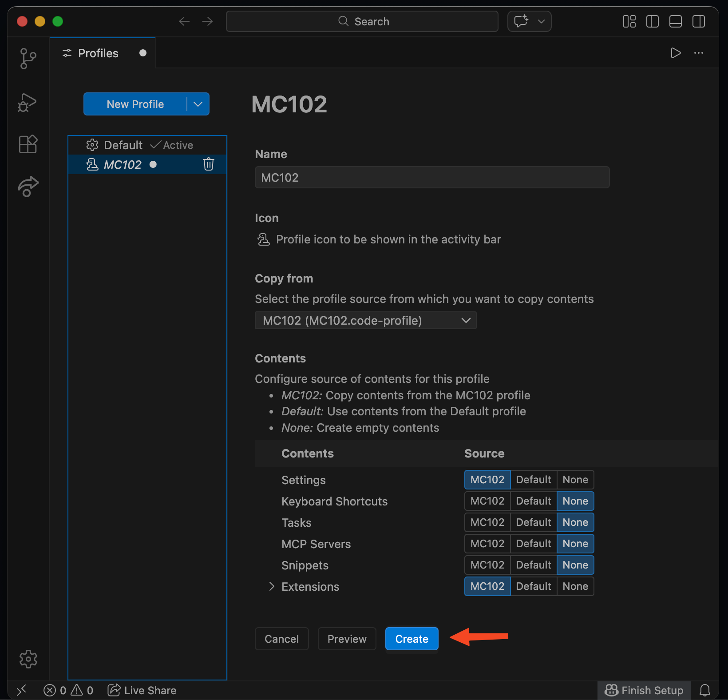Open the Extensions view
Screen dimensions: 728x700
point(28,144)
